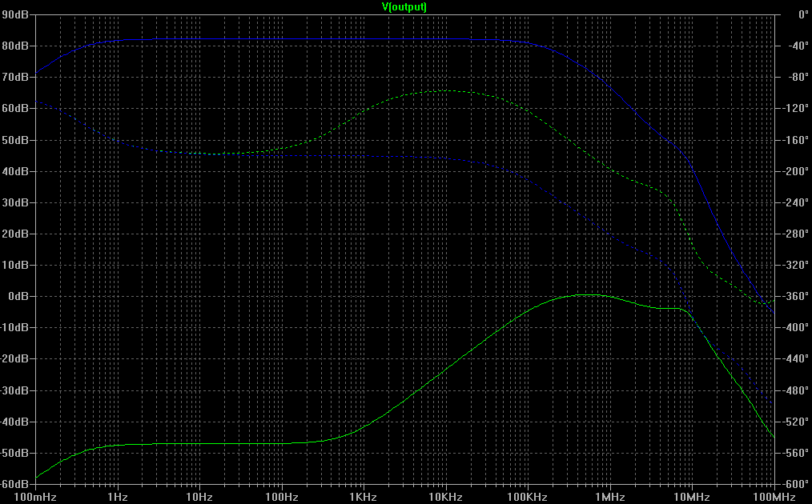The height and width of the screenshot is (504, 812).
Task: Click the 100Hz frequency axis label
Action: pyautogui.click(x=282, y=497)
